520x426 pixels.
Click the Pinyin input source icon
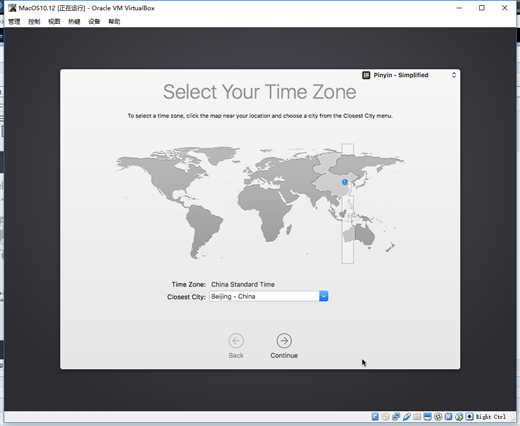[366, 75]
